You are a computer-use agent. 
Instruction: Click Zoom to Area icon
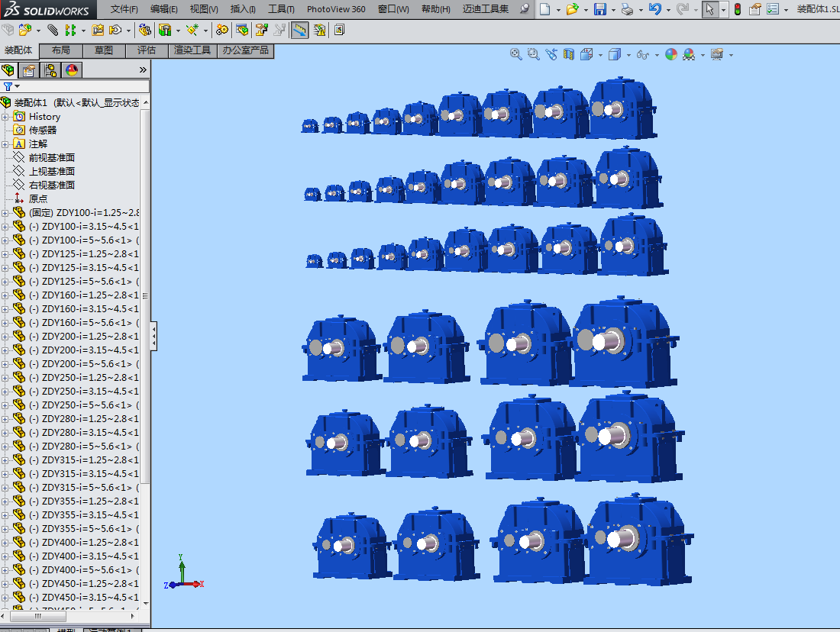[x=534, y=54]
